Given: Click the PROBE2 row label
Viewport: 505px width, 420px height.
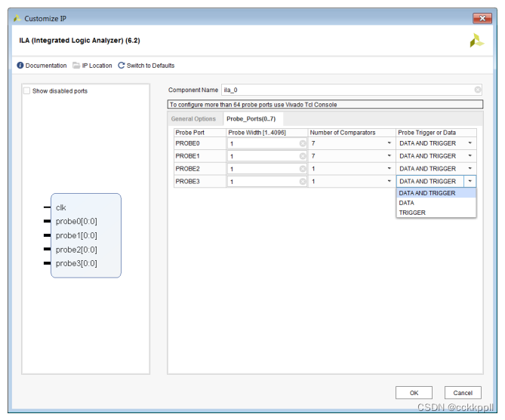Looking at the screenshot, I should (x=187, y=169).
